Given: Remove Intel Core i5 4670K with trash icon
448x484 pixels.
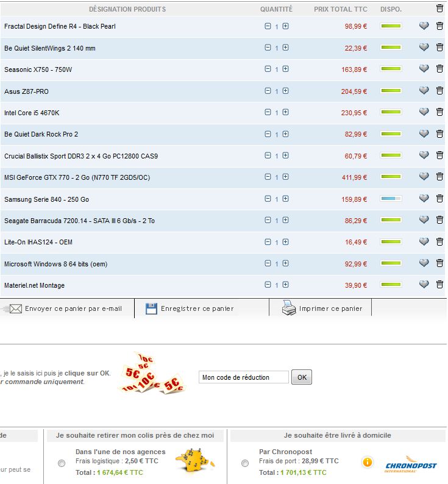Looking at the screenshot, I should tap(439, 112).
